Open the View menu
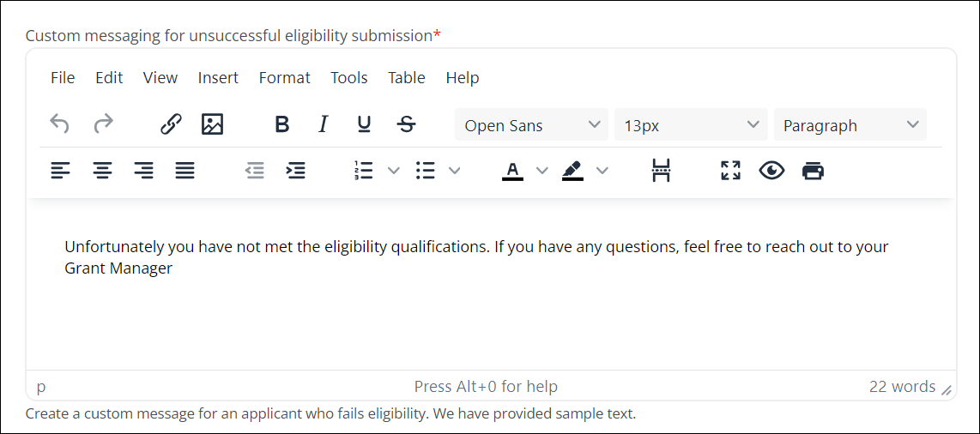The image size is (980, 434). point(160,78)
